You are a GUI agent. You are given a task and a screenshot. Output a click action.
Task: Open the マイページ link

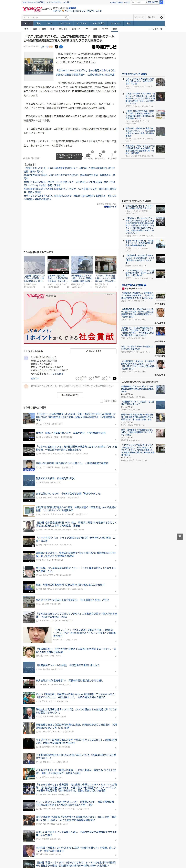coord(139,18)
